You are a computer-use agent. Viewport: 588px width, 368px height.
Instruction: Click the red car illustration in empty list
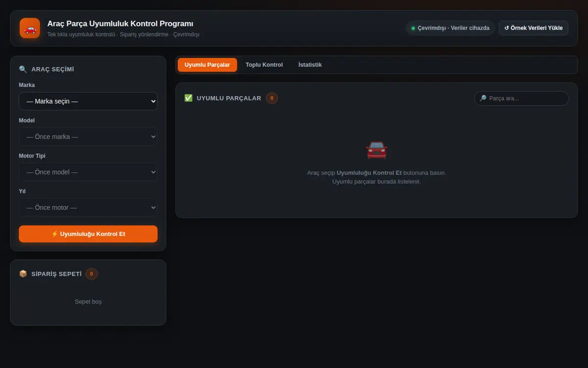(376, 150)
